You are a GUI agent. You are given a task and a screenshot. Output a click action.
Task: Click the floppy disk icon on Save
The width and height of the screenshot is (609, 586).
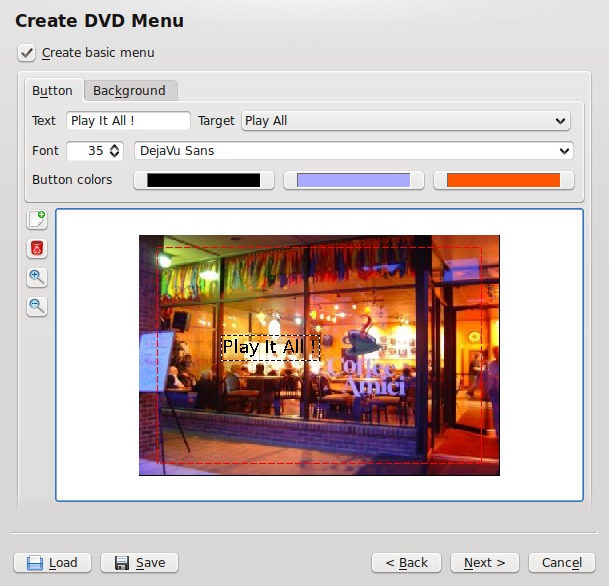122,563
